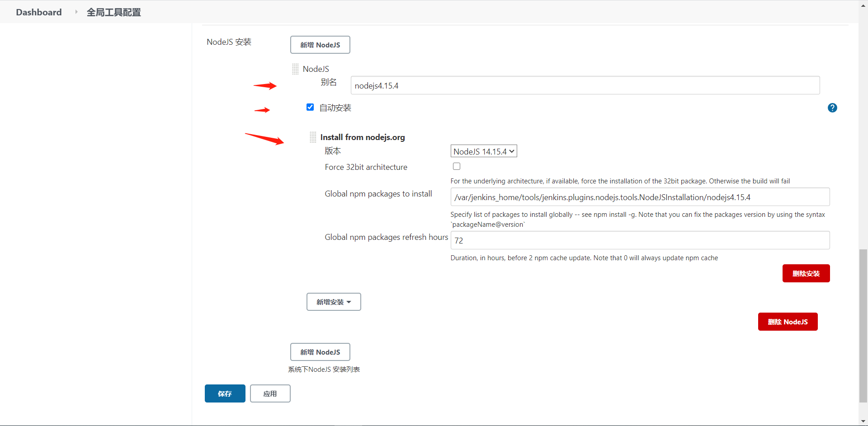Focus the 别名 input field
The width and height of the screenshot is (868, 426).
585,85
